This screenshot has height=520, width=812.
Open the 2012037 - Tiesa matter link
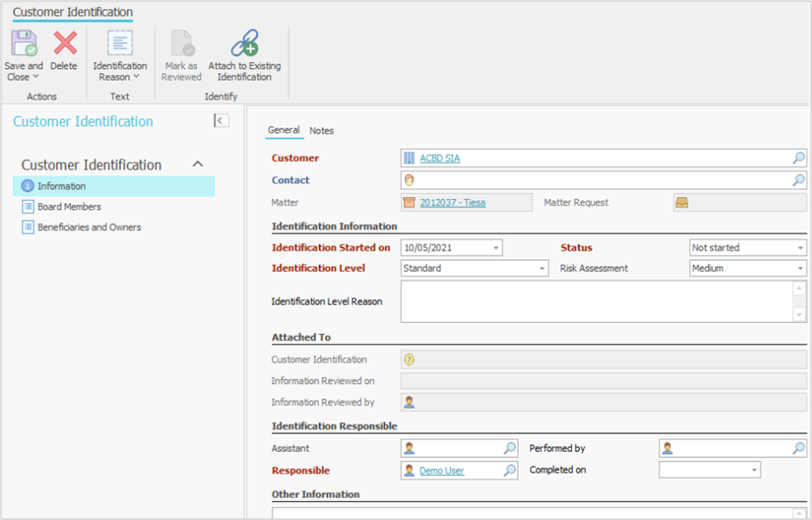pos(452,203)
